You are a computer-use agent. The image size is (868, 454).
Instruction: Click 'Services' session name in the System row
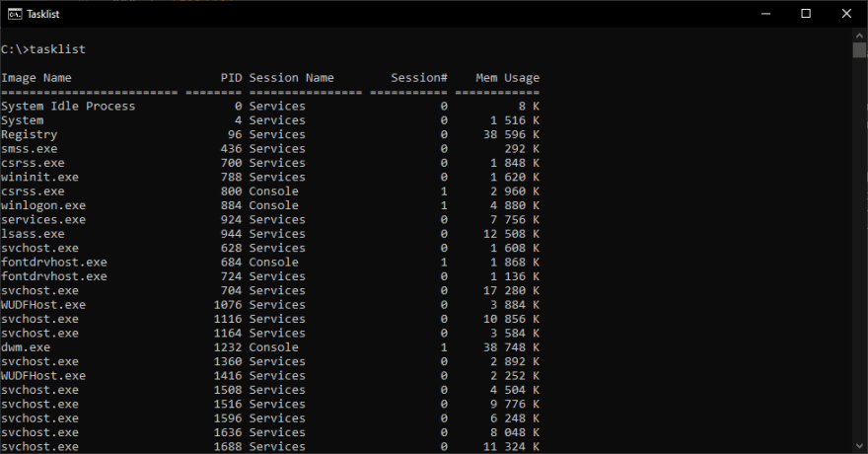pyautogui.click(x=277, y=120)
